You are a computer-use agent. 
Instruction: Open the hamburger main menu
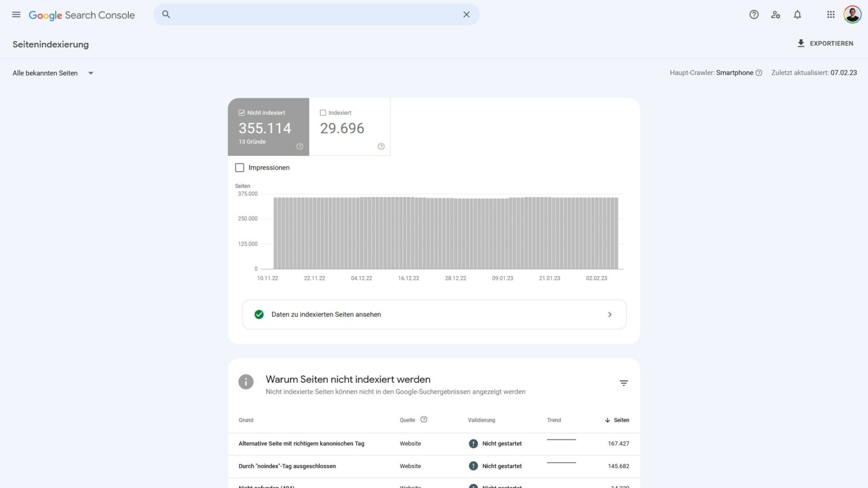point(16,15)
